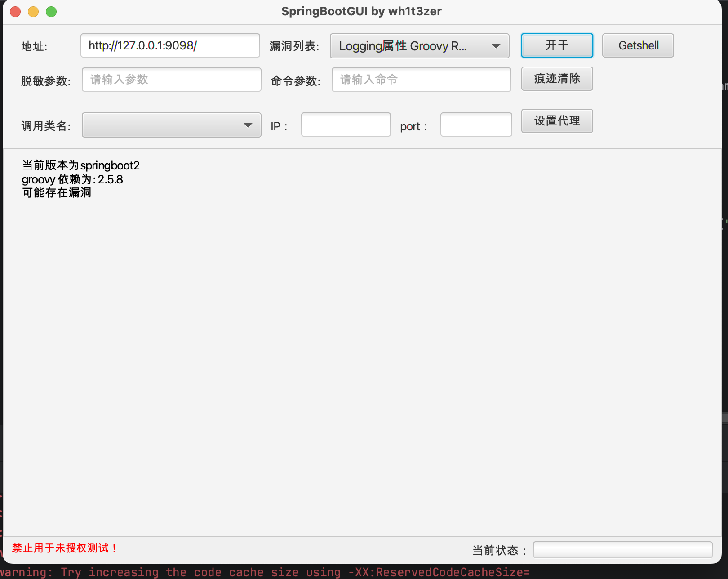
Task: Focus the 地址 URL input field
Action: [170, 45]
